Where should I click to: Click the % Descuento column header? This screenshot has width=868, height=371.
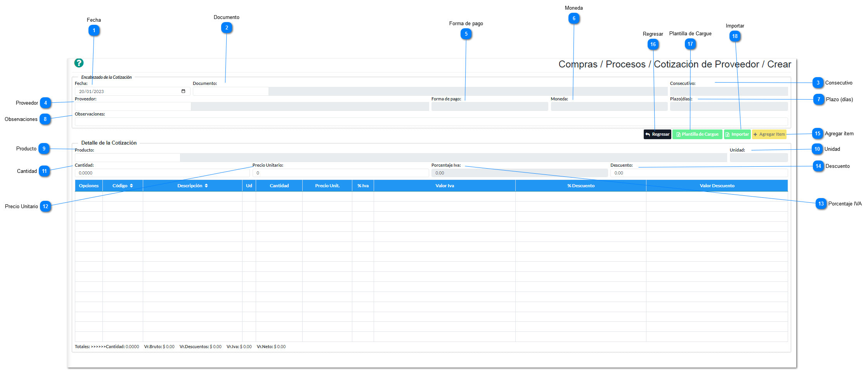[x=581, y=186]
